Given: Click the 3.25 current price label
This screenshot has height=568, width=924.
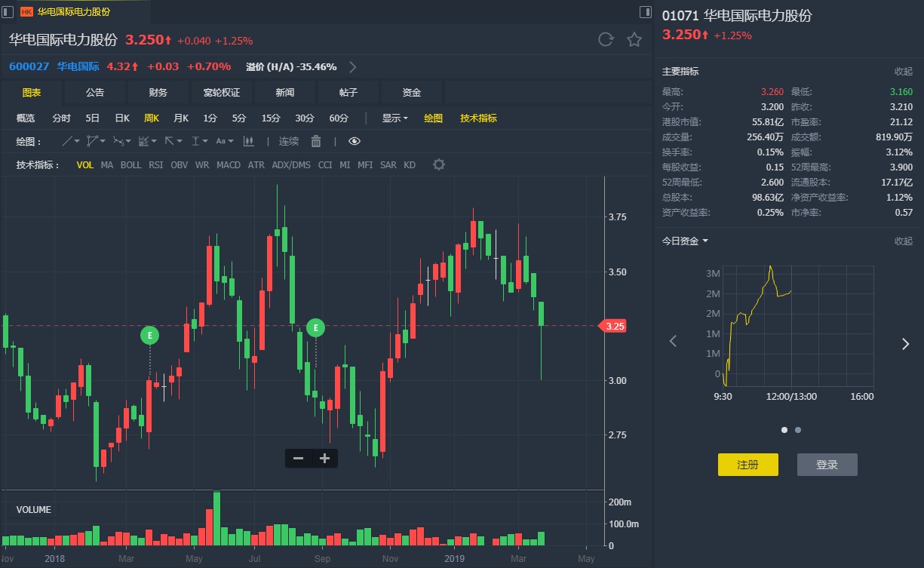Looking at the screenshot, I should (x=614, y=327).
